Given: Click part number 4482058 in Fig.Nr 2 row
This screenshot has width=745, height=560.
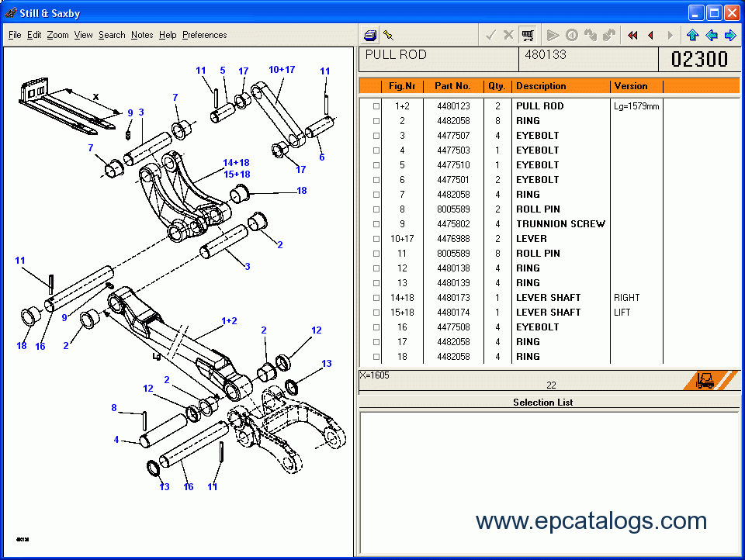Looking at the screenshot, I should pyautogui.click(x=453, y=121).
